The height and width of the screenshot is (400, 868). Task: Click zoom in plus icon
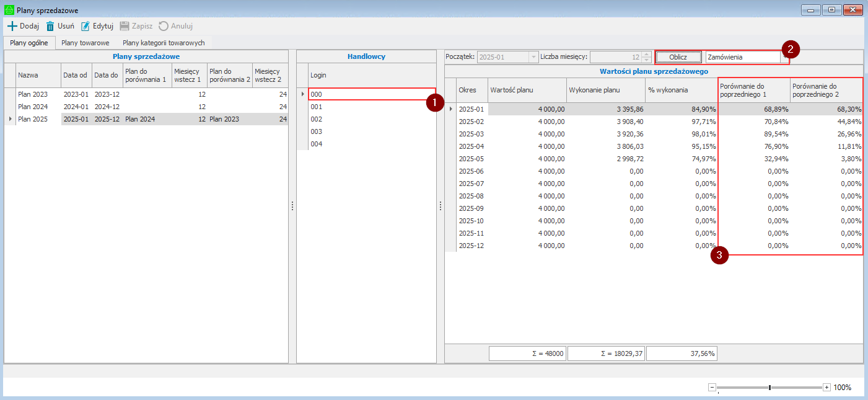click(x=826, y=387)
